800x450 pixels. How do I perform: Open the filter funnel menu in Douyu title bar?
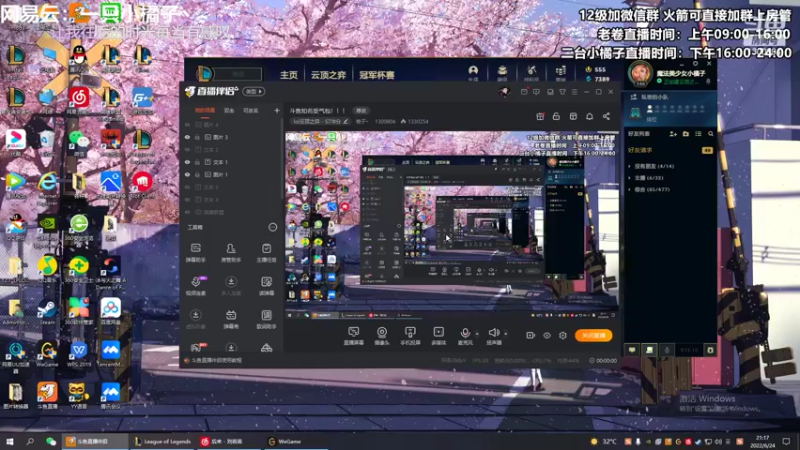coord(562,92)
